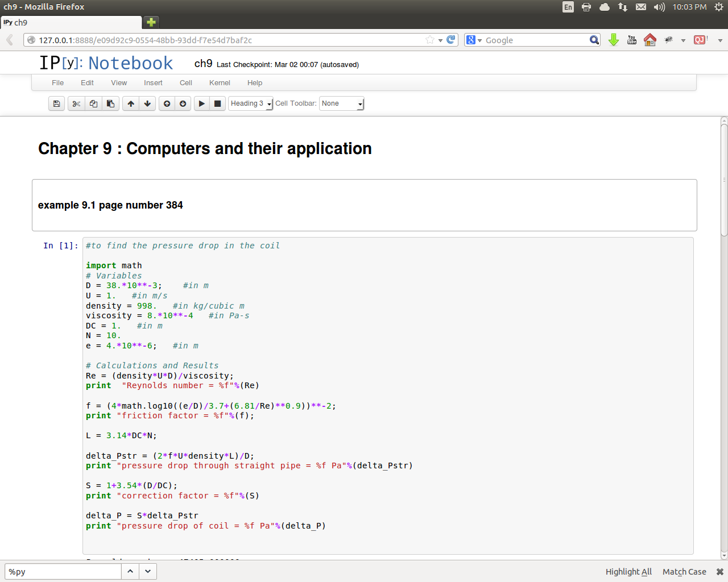This screenshot has height=582, width=728.
Task: Move the cell up with the up arrow
Action: coord(131,103)
